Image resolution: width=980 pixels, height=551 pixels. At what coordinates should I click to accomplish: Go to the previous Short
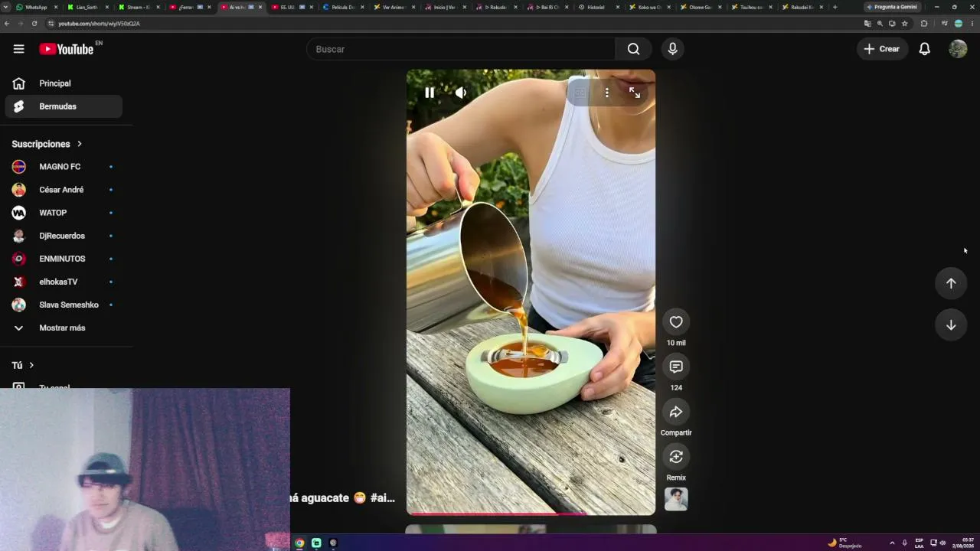(x=951, y=283)
